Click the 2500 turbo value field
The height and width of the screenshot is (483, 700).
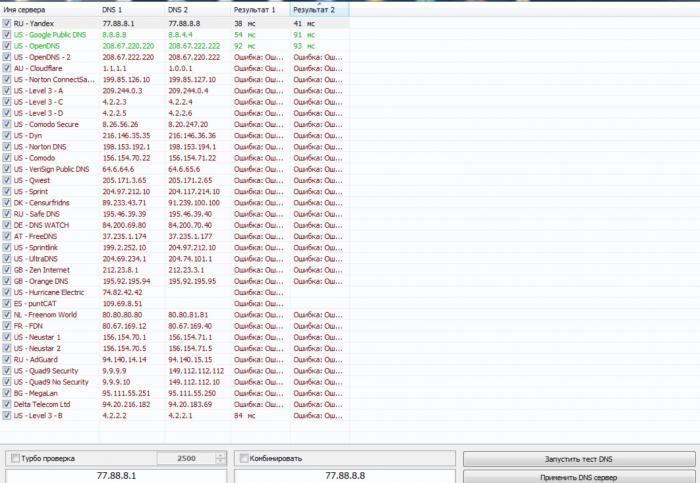click(186, 458)
